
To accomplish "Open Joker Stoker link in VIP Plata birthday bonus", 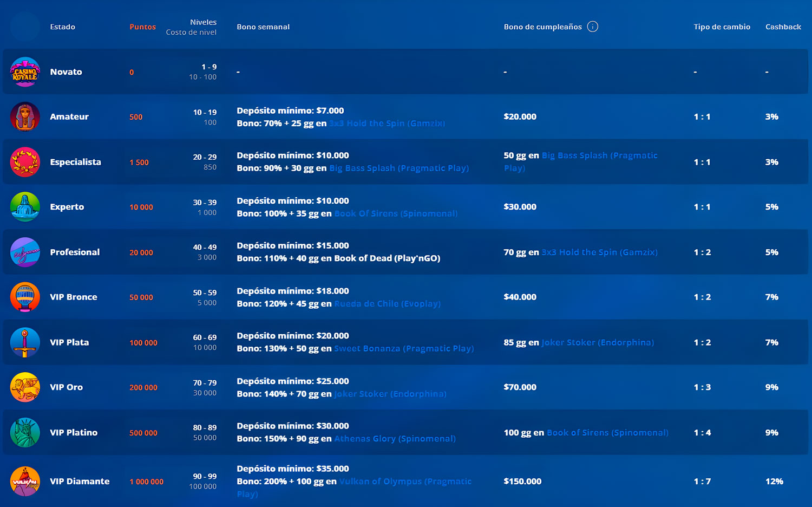I will pyautogui.click(x=598, y=342).
